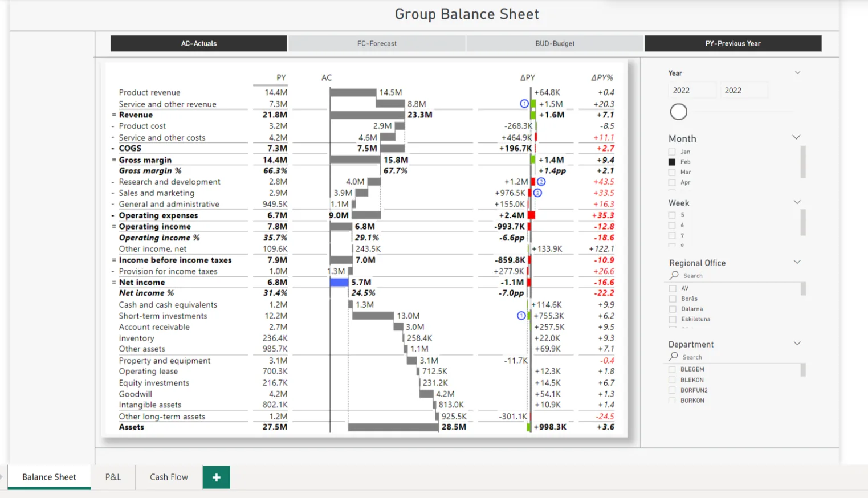Click the Year range slider handle

coord(678,112)
